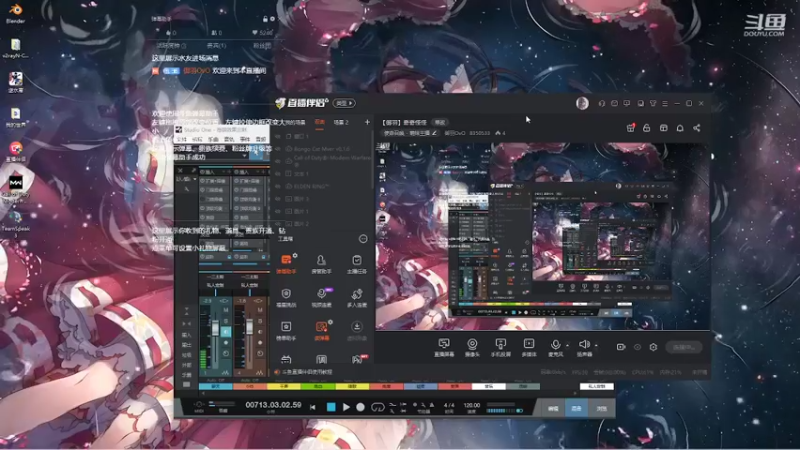This screenshot has width=800, height=450.
Task: Return to start in Studio One transport
Action: (x=313, y=407)
